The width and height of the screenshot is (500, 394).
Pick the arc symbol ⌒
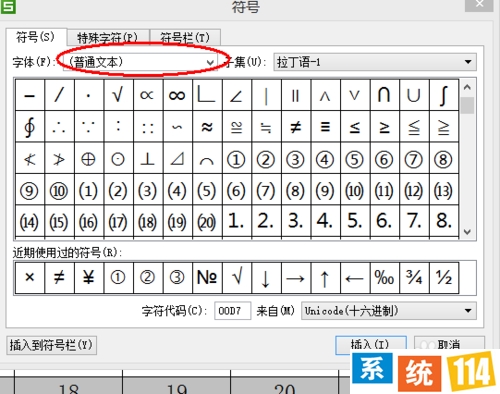point(207,158)
